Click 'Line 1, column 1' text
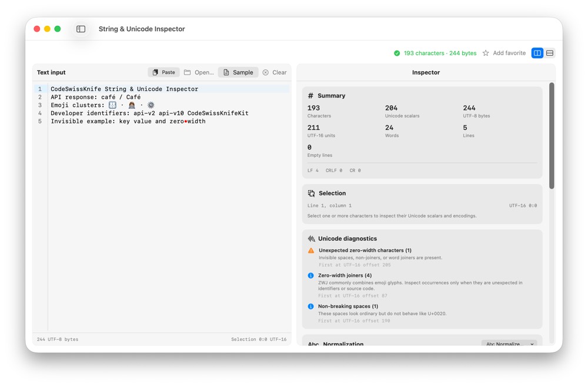The image size is (588, 386). [329, 206]
